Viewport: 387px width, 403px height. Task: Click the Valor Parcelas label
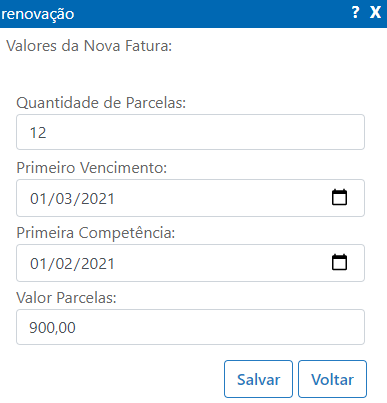tap(66, 298)
